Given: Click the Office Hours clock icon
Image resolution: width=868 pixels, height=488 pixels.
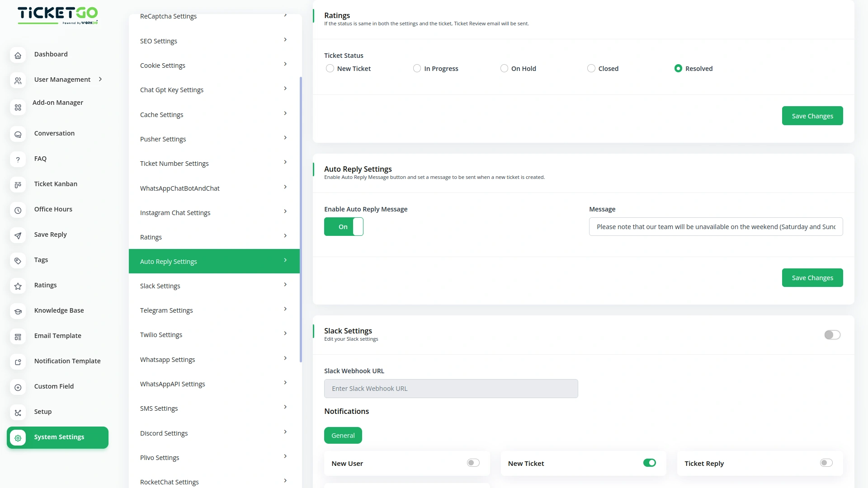Looking at the screenshot, I should tap(18, 210).
